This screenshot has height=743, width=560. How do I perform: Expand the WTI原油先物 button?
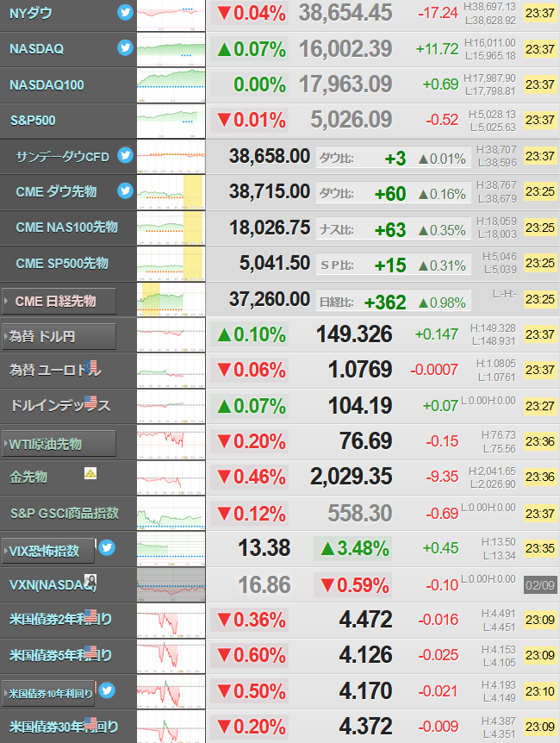click(x=59, y=444)
